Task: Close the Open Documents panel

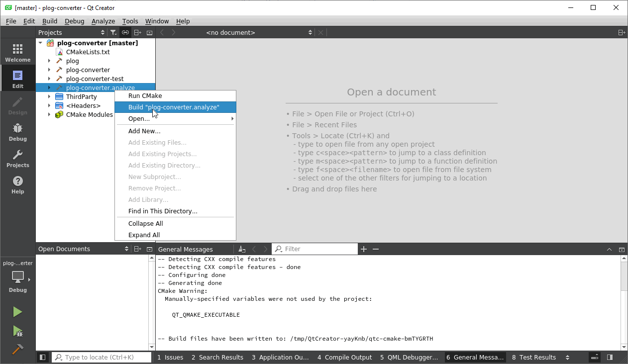Action: click(149, 249)
